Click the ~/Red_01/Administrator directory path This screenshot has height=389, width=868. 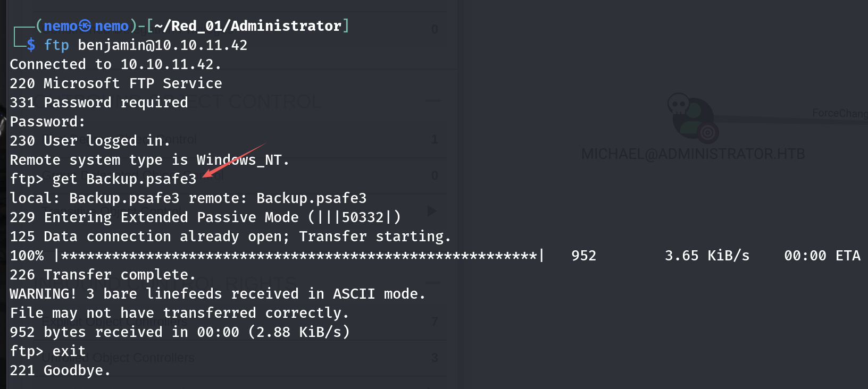coord(248,26)
